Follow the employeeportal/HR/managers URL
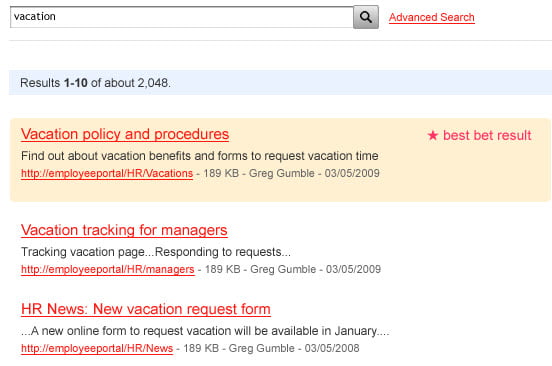552x366 pixels. point(108,270)
